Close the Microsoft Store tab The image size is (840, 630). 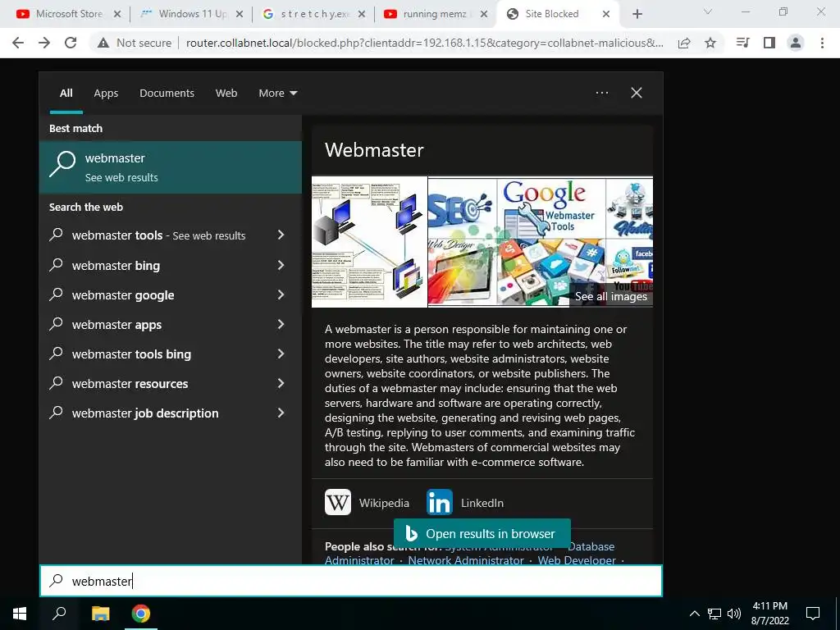(117, 14)
